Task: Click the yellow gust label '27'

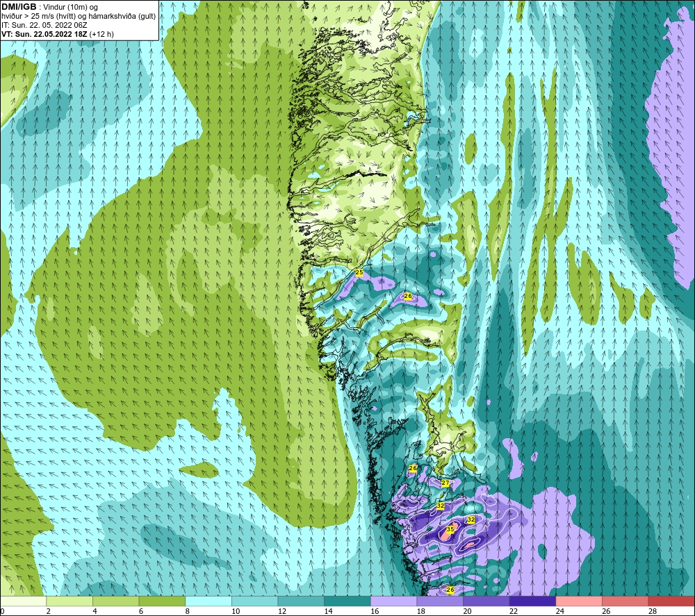Action: pyautogui.click(x=445, y=483)
